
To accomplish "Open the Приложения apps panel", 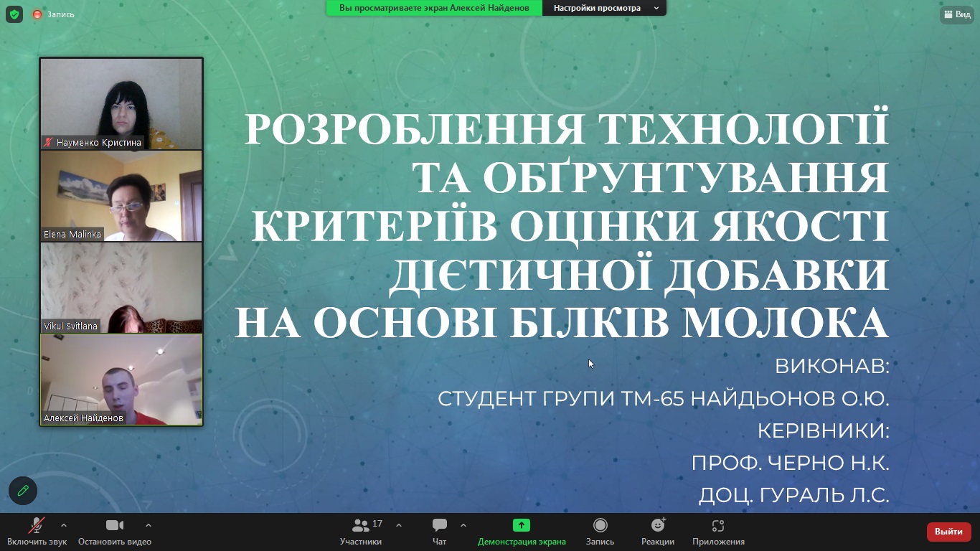I will (718, 532).
